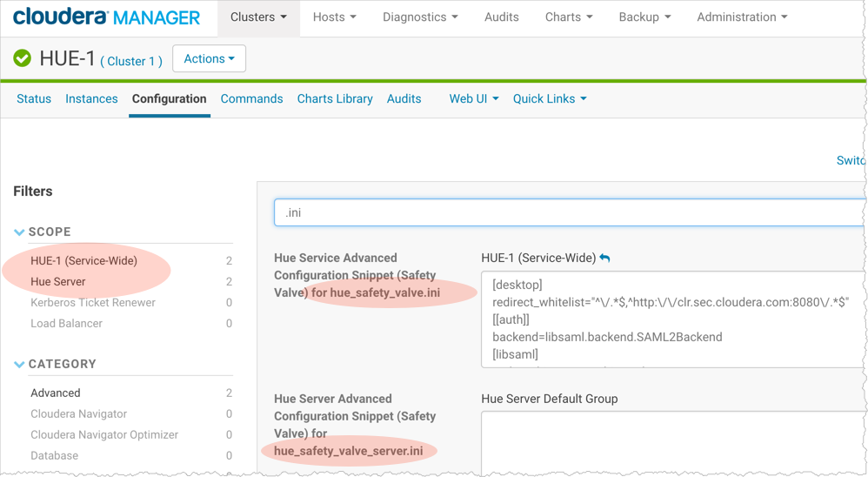868x477 pixels.
Task: Switch to the Status tab
Action: tap(34, 98)
